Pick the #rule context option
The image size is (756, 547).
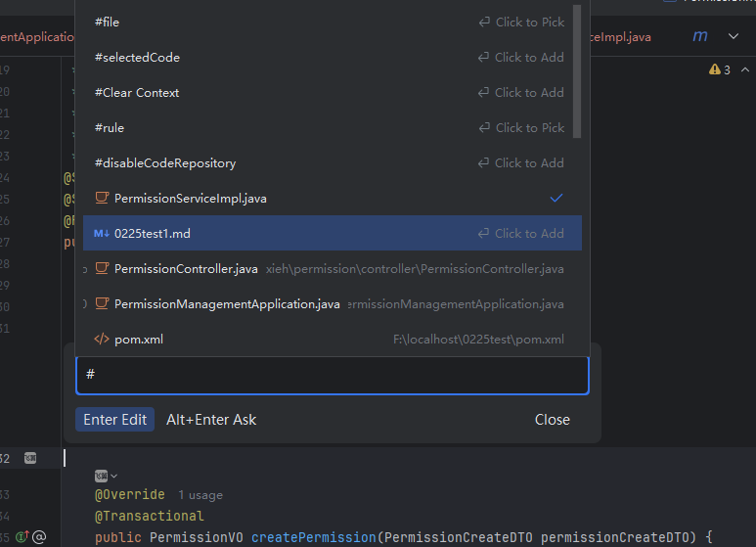(x=110, y=128)
